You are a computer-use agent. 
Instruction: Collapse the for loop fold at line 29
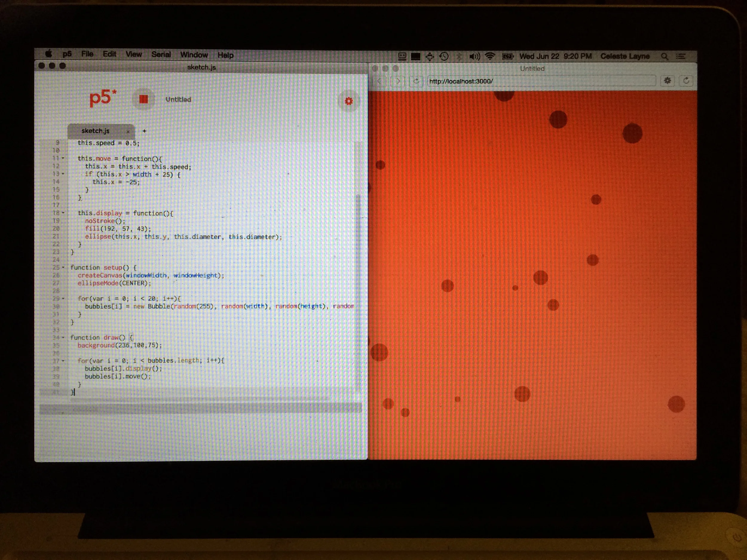63,298
